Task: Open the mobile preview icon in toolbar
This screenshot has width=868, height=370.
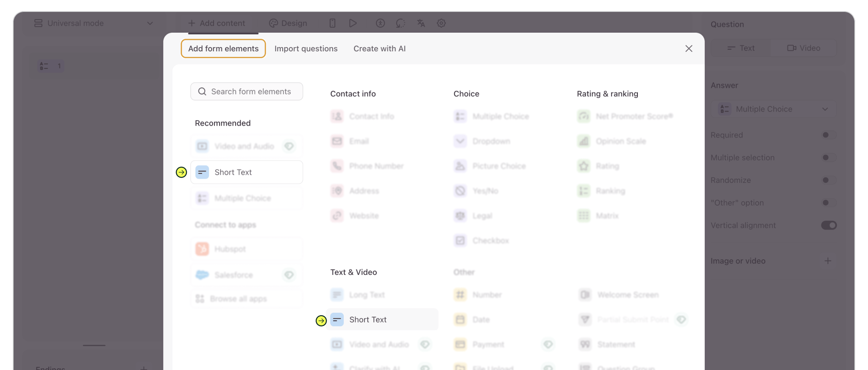Action: click(332, 23)
